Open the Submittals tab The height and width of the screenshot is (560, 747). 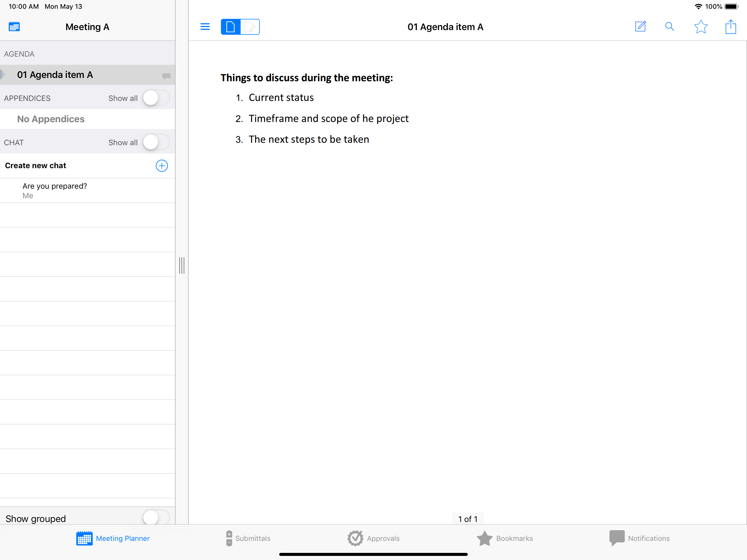(x=248, y=538)
